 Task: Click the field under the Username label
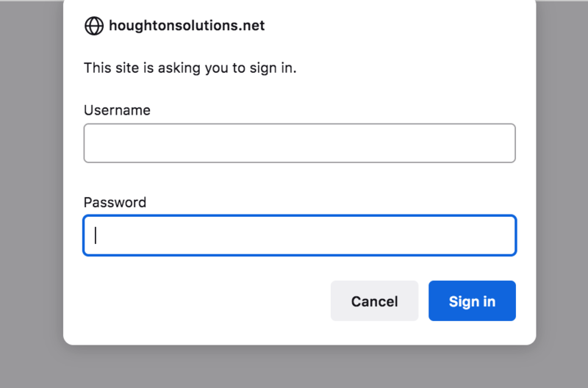[x=299, y=143]
